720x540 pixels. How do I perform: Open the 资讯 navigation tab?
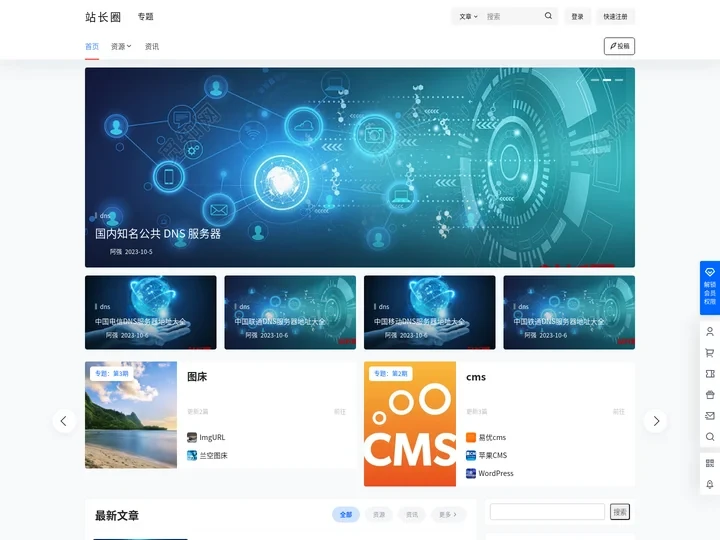pos(152,46)
